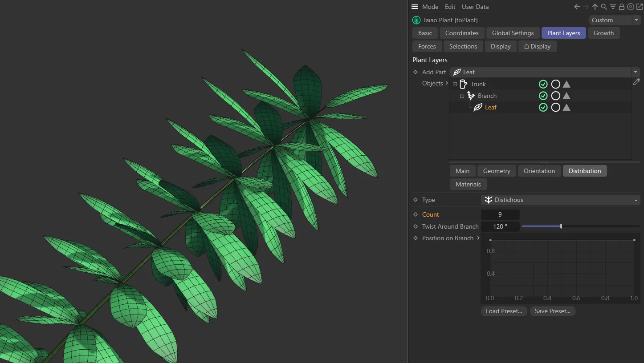Open the hamburger menu in Attribute Manager

[x=415, y=7]
